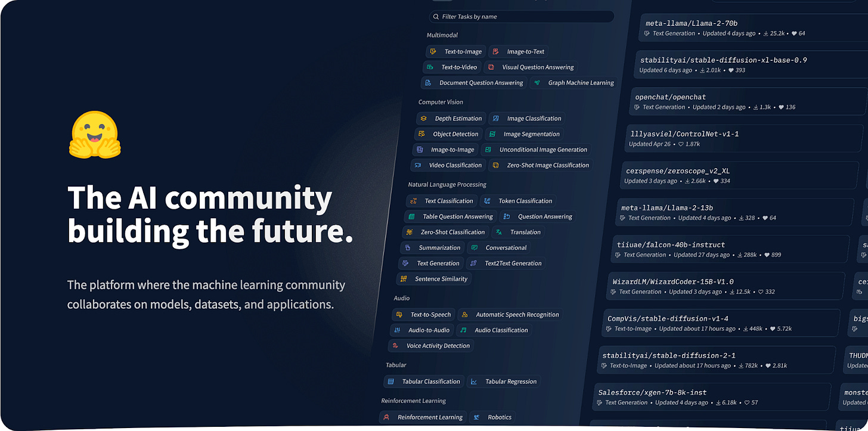Click the Audio Classification icon
This screenshot has height=431, width=868.
(x=464, y=330)
